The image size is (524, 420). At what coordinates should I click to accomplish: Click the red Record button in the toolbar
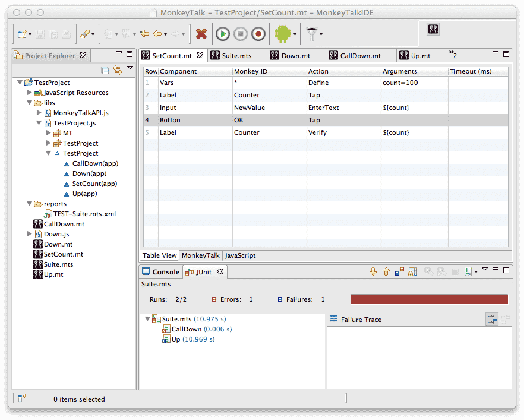coord(257,34)
